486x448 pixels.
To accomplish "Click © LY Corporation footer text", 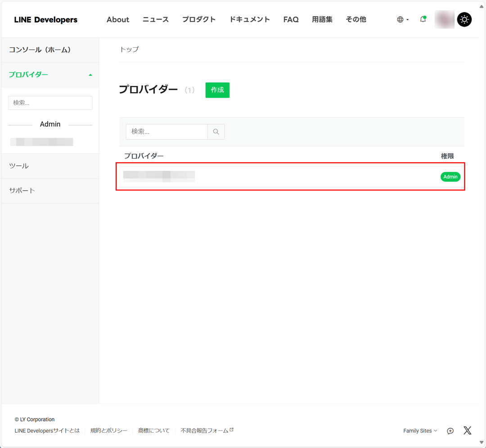I will (34, 420).
